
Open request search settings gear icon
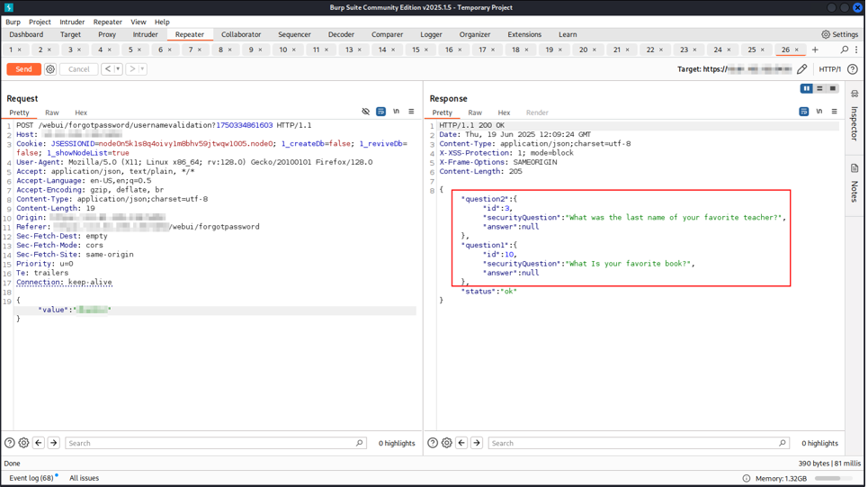24,443
